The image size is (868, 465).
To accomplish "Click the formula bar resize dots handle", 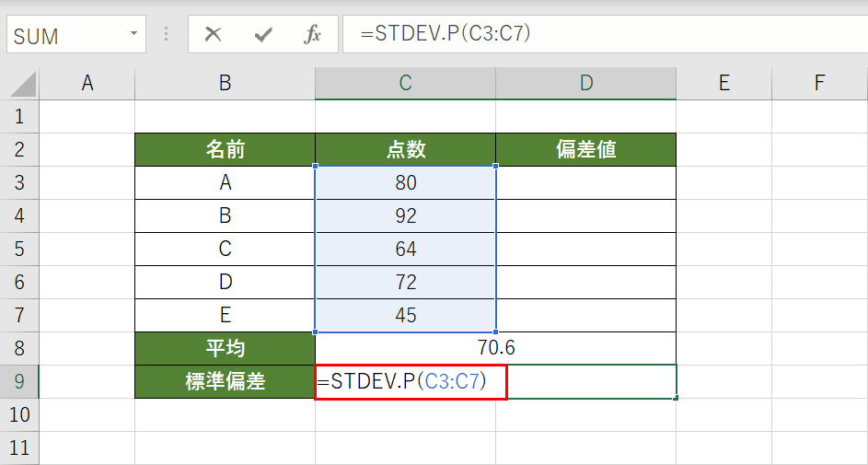I will tap(167, 35).
